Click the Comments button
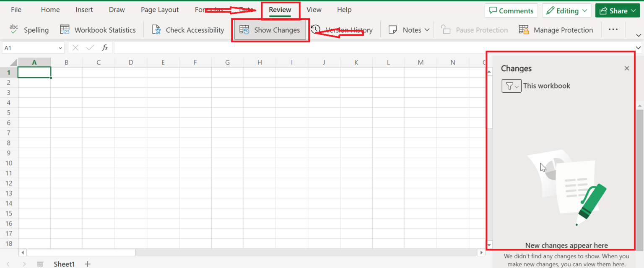This screenshot has width=644, height=268. tap(511, 10)
